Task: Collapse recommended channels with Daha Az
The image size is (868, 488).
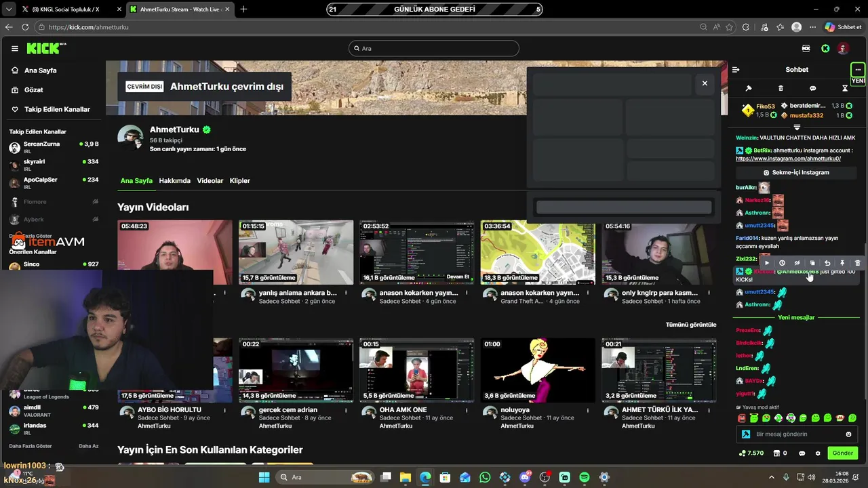Action: pos(88,446)
